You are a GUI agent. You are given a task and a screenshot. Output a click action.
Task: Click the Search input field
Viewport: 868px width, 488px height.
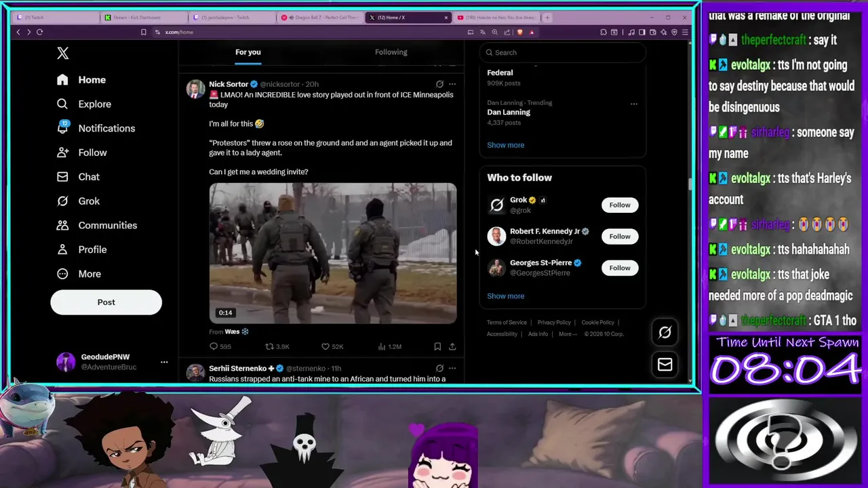pos(562,52)
